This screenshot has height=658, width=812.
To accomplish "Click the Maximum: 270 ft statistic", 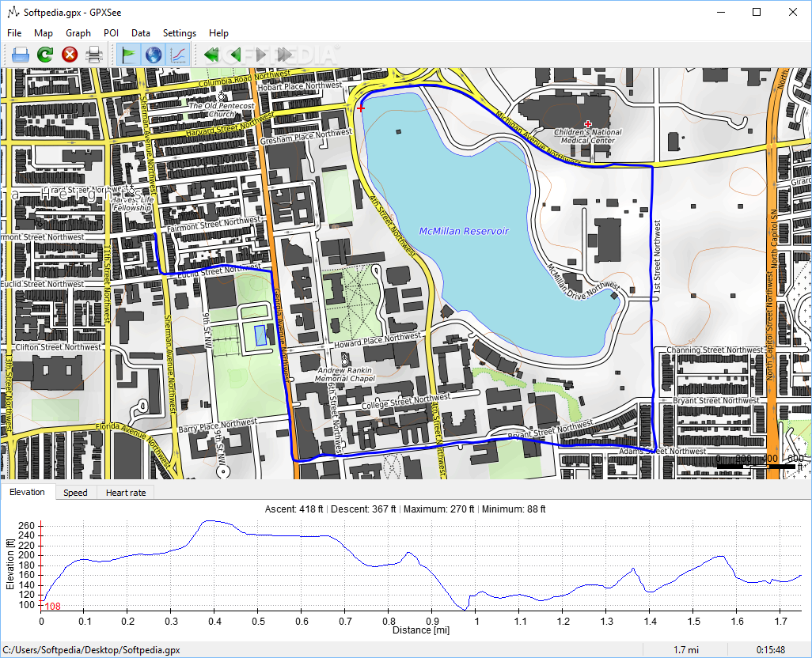I will tap(438, 509).
